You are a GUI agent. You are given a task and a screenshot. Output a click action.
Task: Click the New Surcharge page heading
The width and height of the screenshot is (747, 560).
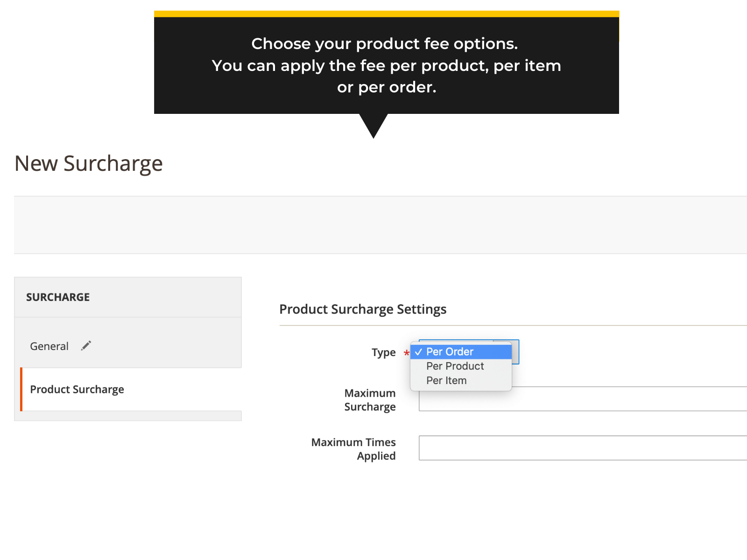tap(88, 163)
